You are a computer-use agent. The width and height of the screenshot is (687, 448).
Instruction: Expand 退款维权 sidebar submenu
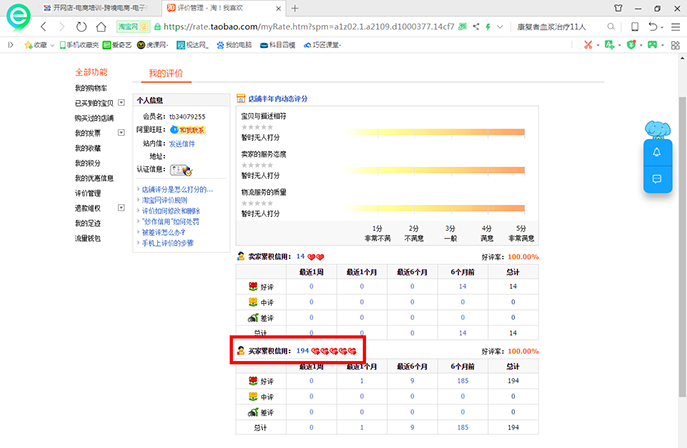pyautogui.click(x=122, y=208)
